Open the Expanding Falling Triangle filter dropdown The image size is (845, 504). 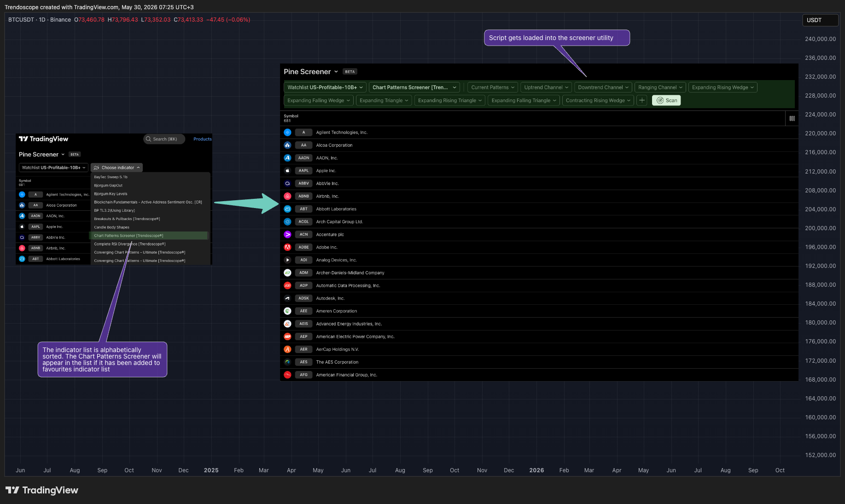tap(524, 100)
